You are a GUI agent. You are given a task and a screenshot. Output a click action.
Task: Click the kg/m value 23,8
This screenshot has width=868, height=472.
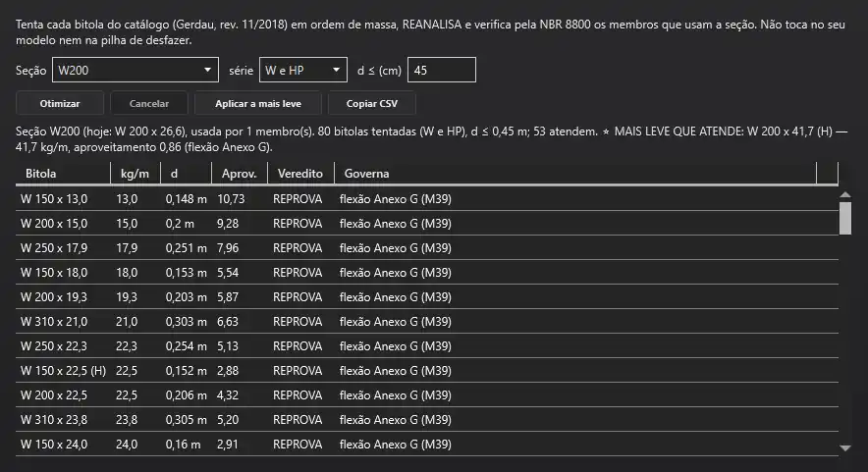point(127,420)
